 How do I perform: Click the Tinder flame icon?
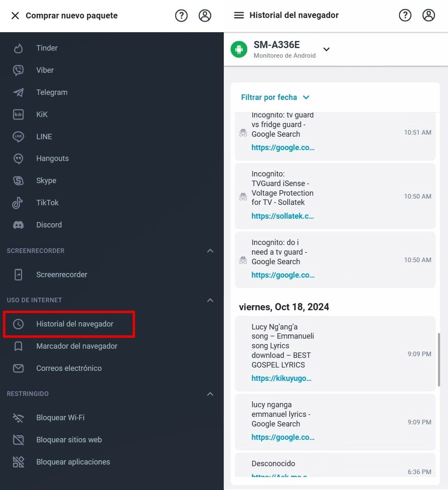coord(18,48)
